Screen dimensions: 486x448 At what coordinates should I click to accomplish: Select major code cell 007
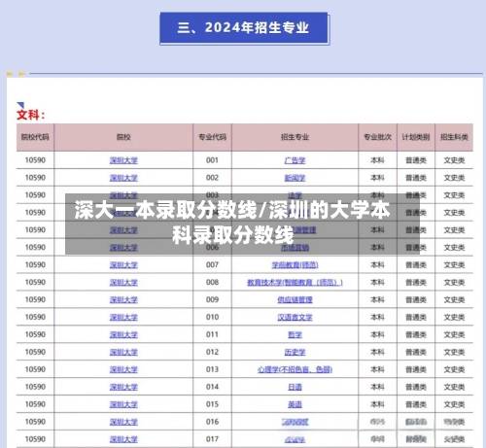pyautogui.click(x=212, y=264)
